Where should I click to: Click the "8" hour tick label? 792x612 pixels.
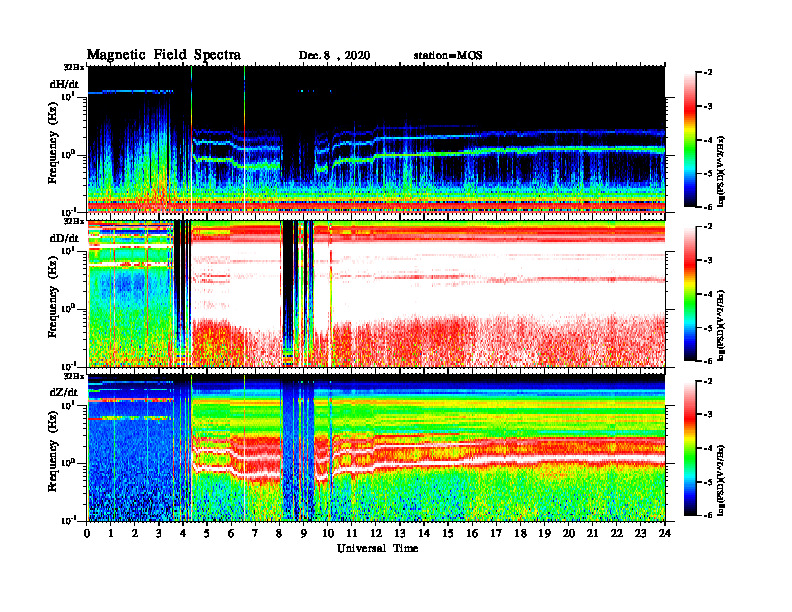pyautogui.click(x=279, y=534)
